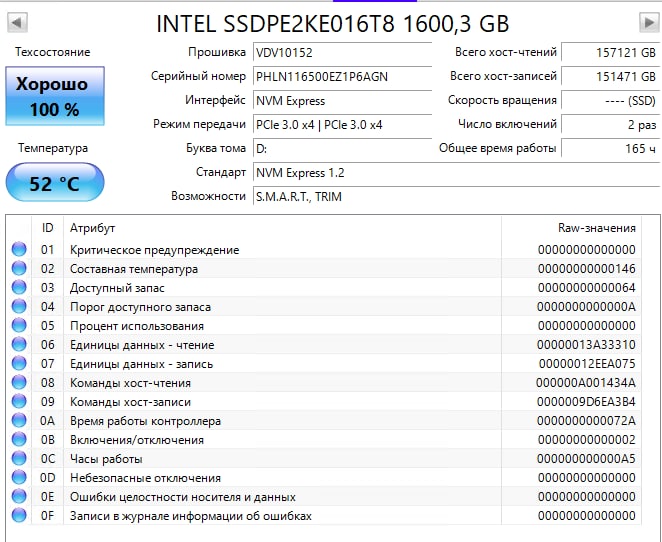This screenshot has height=542, width=662.
Task: Select the serial number field PHLN116500EZ1P6AGN
Action: (342, 77)
